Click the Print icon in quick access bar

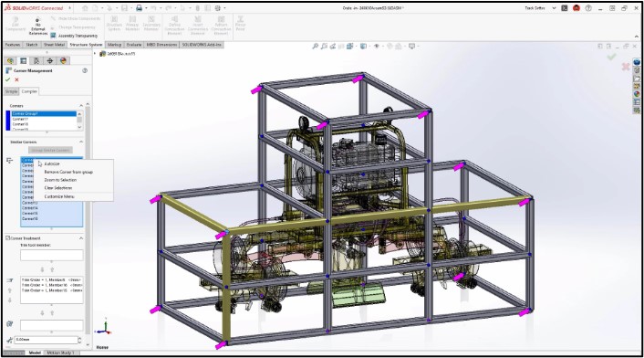pos(140,8)
